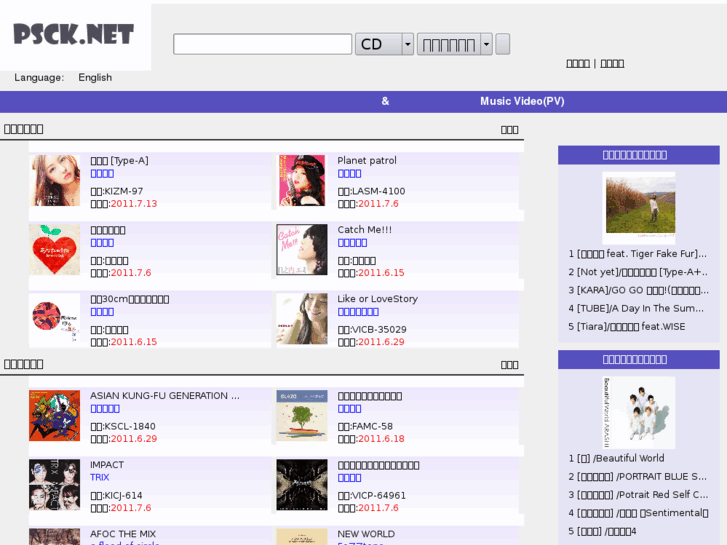Open AFOC THE MIX cover thumbnail
Screen dimensions: 727x545
click(x=55, y=537)
